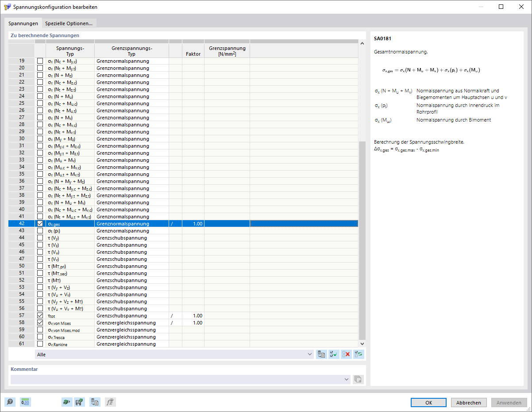Click the import configuration icon near bottom
Screen dimensions: 532x412
[66, 402]
